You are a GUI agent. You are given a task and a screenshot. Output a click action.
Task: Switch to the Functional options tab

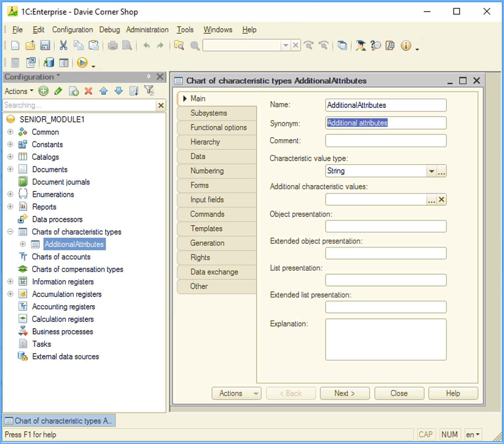218,127
